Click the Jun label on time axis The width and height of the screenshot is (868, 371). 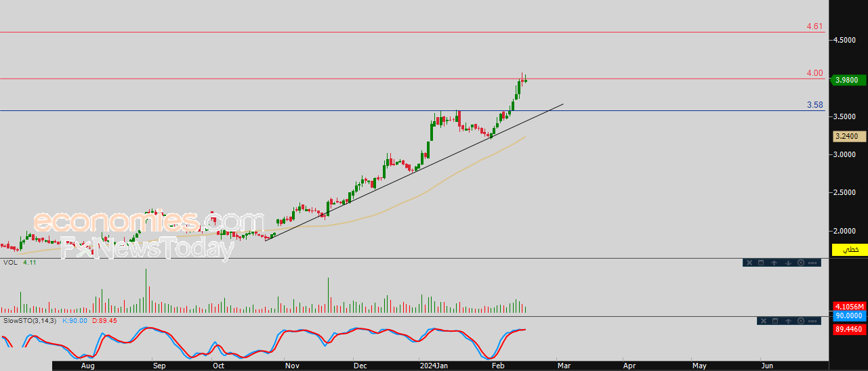point(767,366)
